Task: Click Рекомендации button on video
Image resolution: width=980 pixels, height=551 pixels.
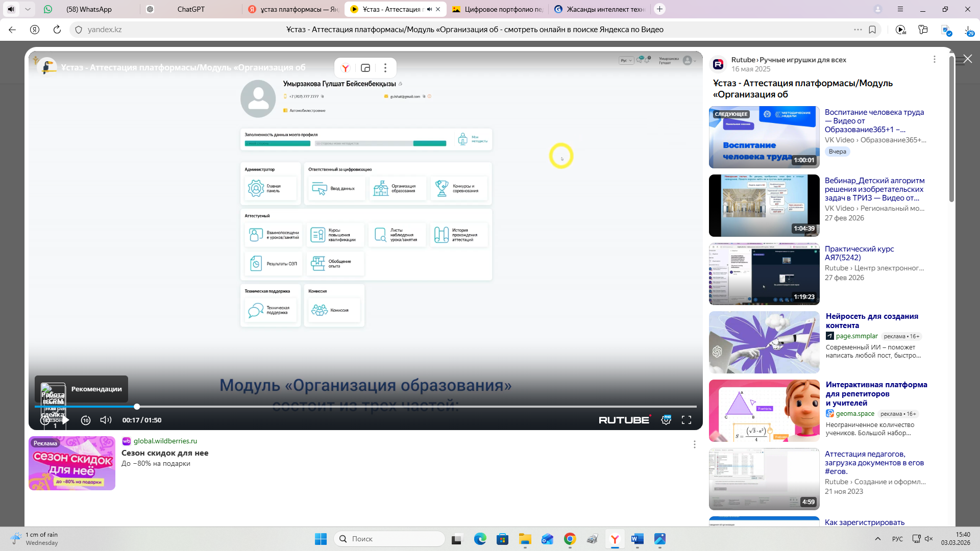Action: (96, 389)
